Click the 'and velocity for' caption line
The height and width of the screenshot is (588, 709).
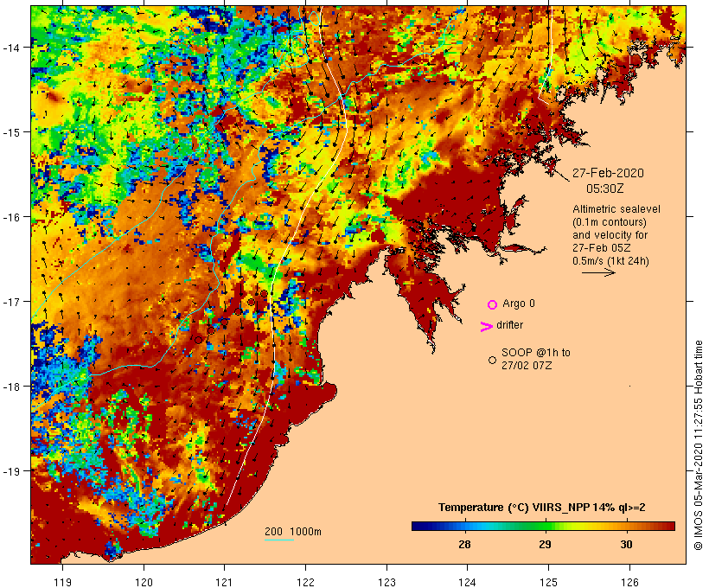tap(610, 235)
